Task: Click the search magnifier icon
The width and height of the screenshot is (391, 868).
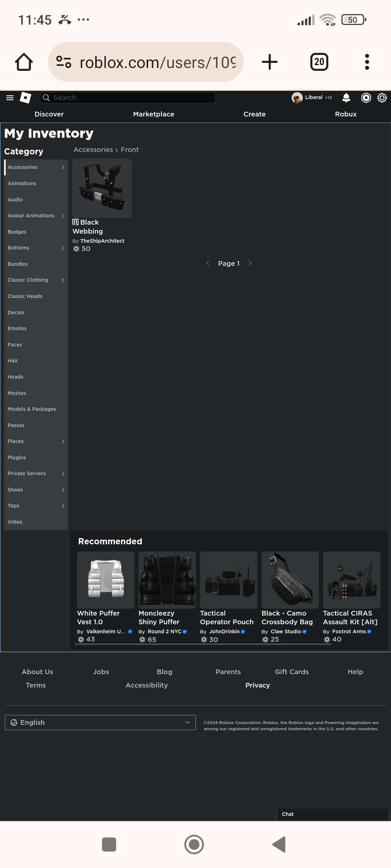Action: [x=46, y=98]
